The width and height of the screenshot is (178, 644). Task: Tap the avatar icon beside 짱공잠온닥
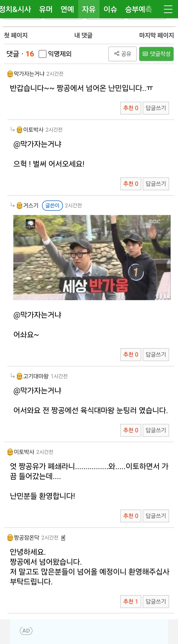[x=10, y=538]
